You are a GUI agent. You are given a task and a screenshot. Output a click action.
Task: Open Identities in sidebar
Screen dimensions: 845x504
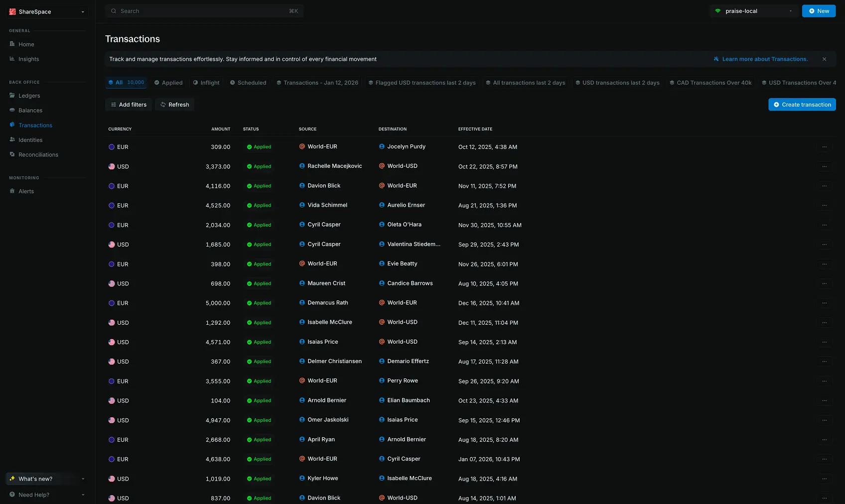tap(30, 140)
